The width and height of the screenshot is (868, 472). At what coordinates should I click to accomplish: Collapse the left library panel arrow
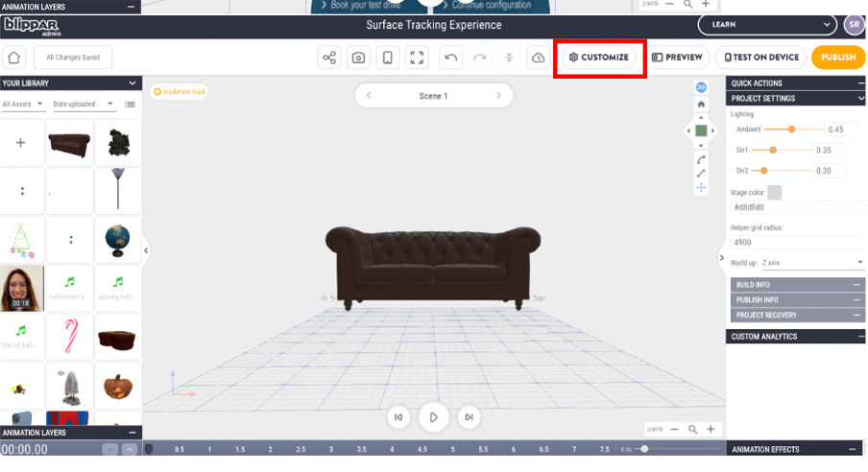click(x=146, y=250)
